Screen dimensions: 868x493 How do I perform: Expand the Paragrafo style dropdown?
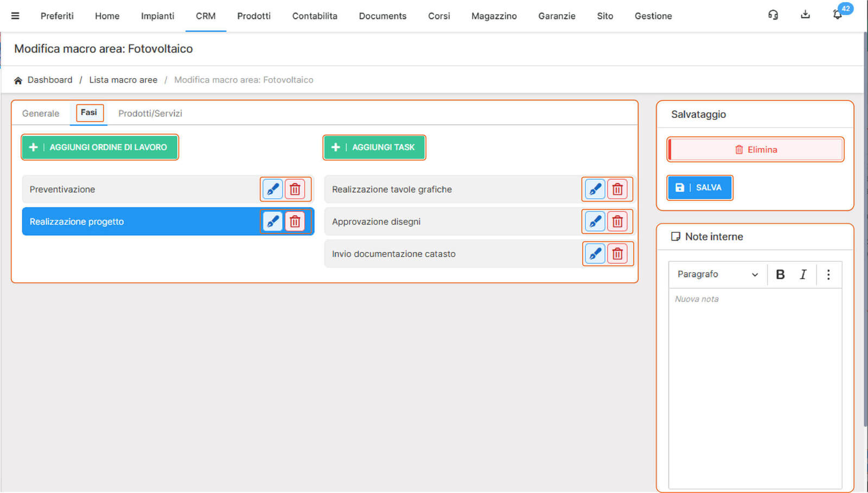[x=717, y=275]
